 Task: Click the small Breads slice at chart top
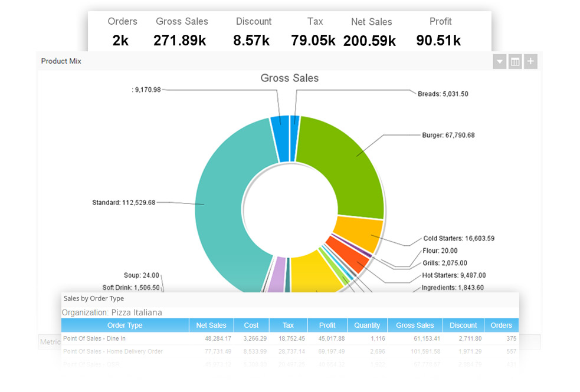coord(294,139)
